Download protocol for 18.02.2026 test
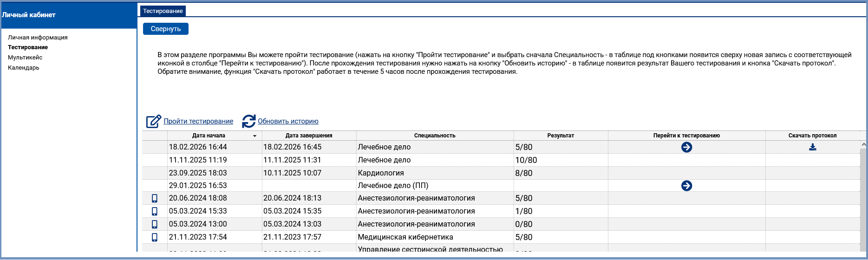 [812, 147]
